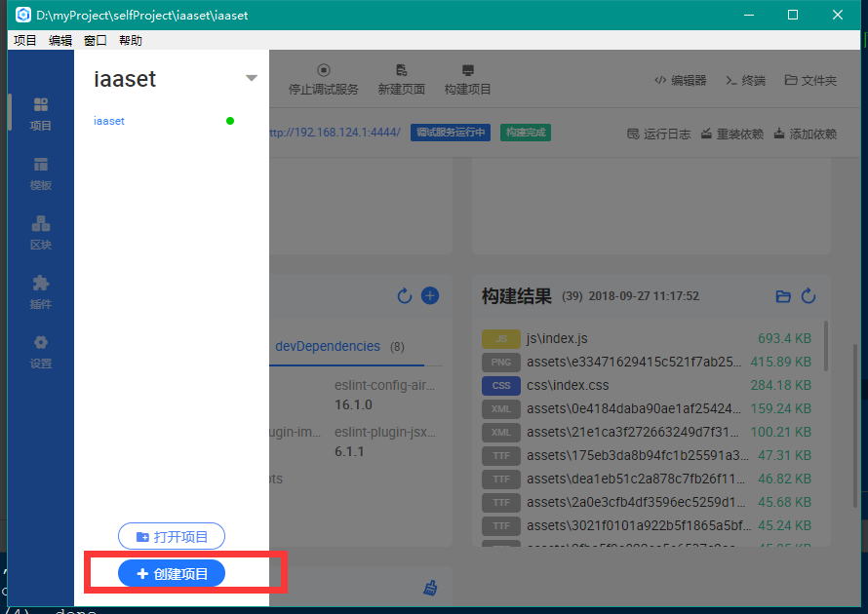This screenshot has width=868, height=614.
Task: Click the build timestamp 2018-09-27 11:17:52
Action: pos(644,296)
